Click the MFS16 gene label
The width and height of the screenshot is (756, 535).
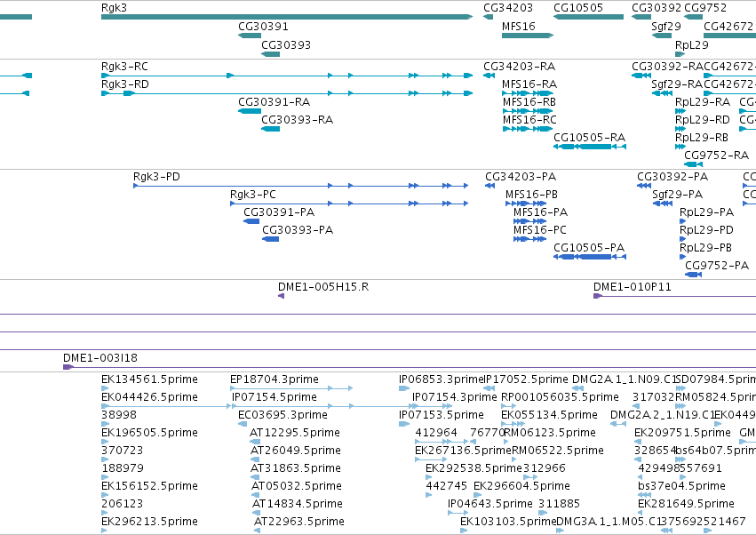pyautogui.click(x=519, y=26)
